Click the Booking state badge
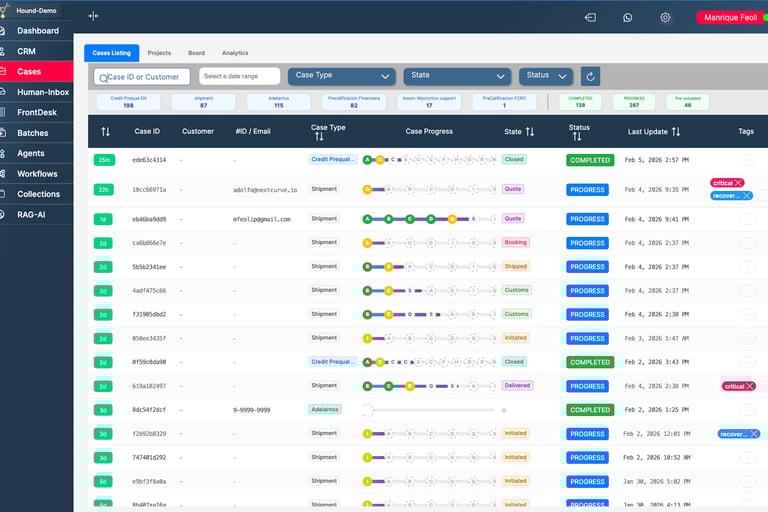The height and width of the screenshot is (512, 768). tap(515, 243)
